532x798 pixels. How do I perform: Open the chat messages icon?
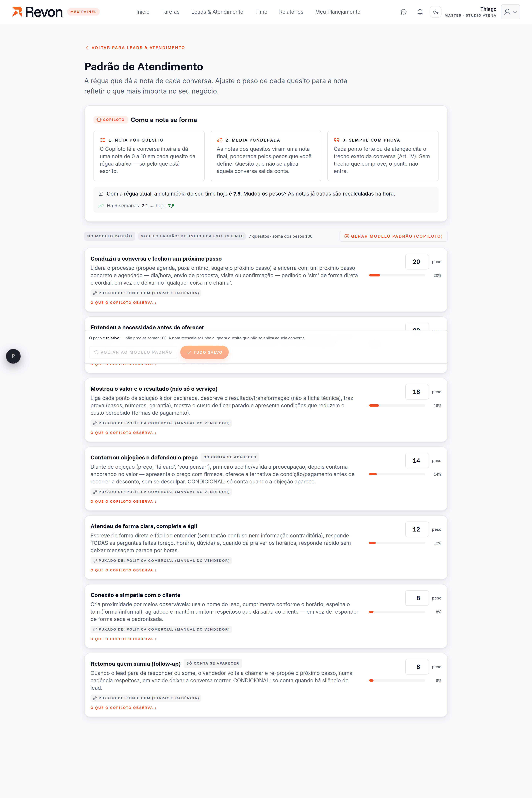(x=403, y=12)
